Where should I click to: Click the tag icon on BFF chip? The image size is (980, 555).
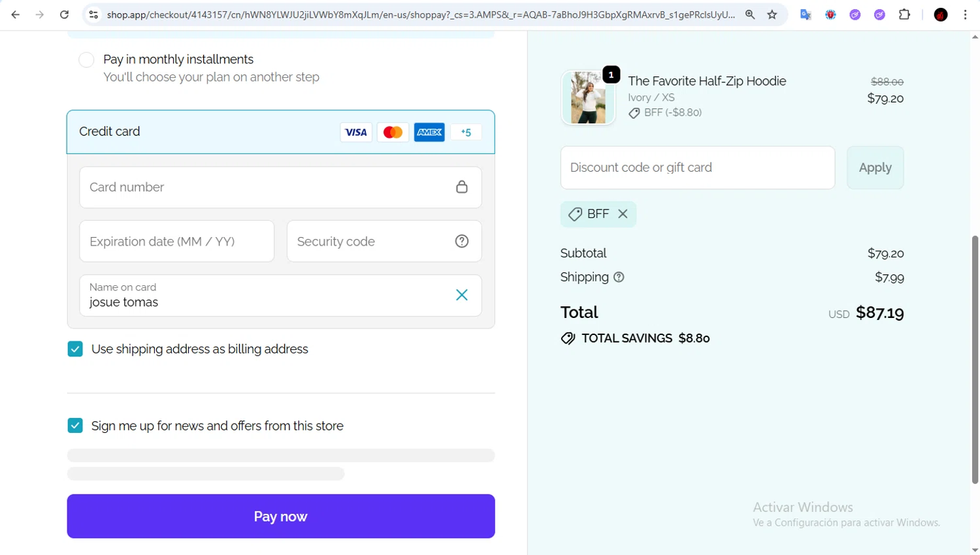pos(575,214)
